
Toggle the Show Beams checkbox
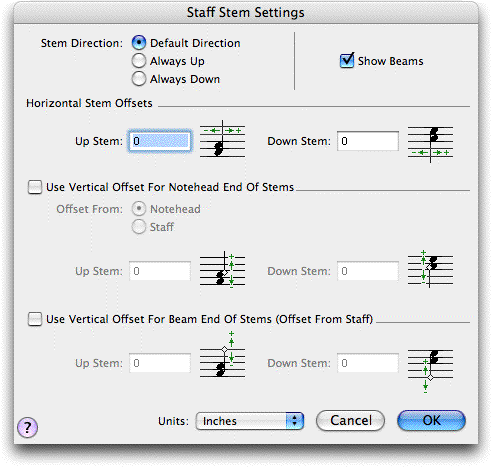pyautogui.click(x=347, y=61)
